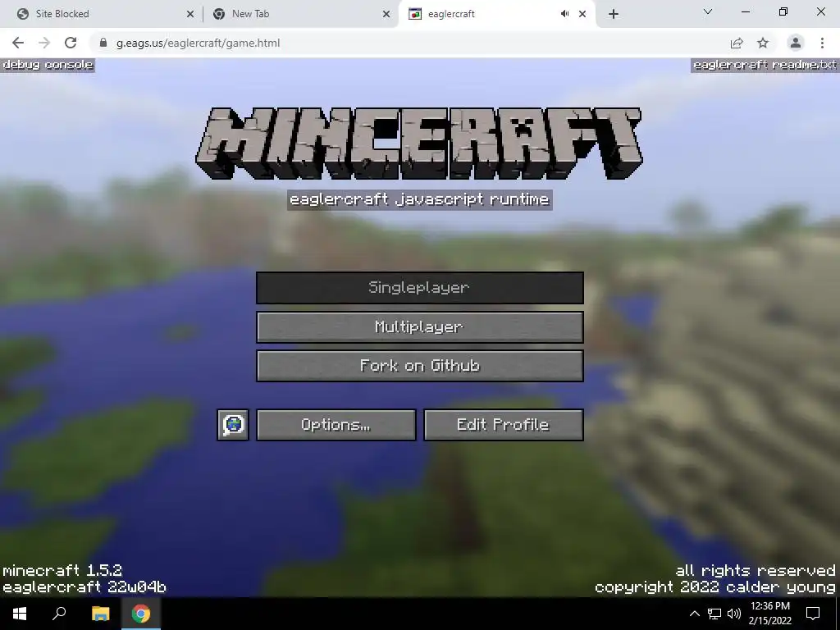Close the eaglercraft tab
This screenshot has height=630, width=840.
[x=582, y=14]
